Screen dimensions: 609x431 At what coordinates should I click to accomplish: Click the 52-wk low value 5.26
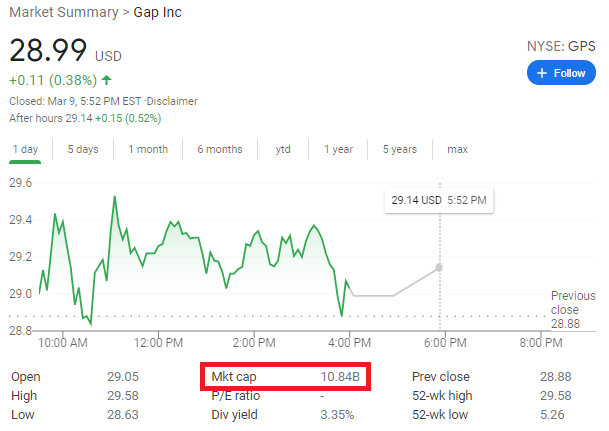tap(552, 415)
